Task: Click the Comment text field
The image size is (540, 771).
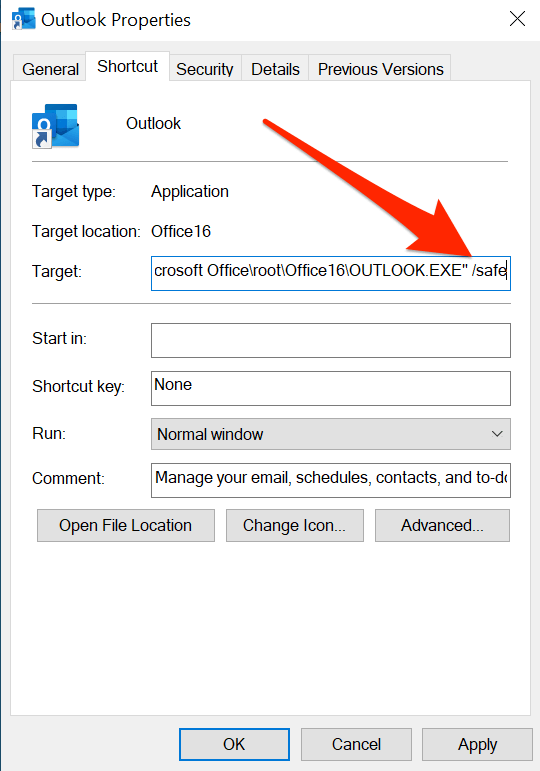Action: pos(330,480)
